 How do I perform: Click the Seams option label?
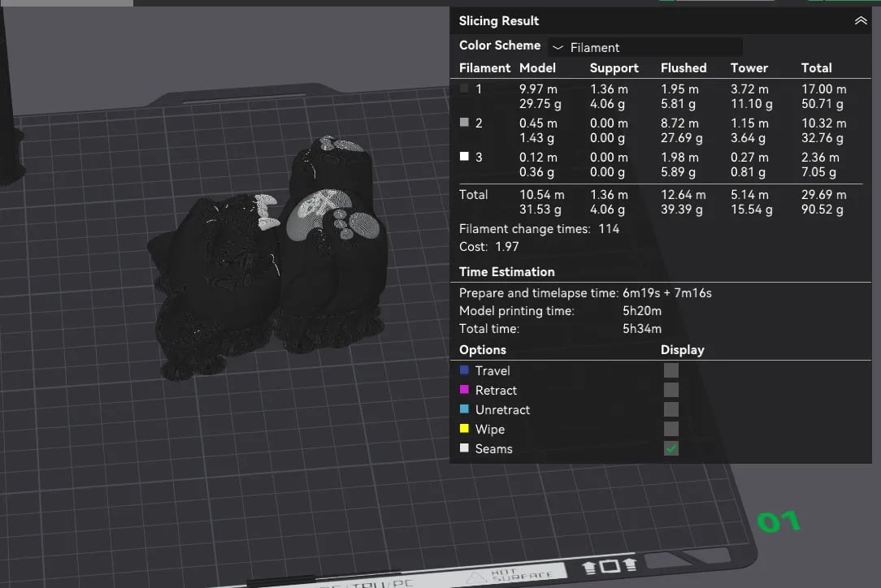point(493,449)
